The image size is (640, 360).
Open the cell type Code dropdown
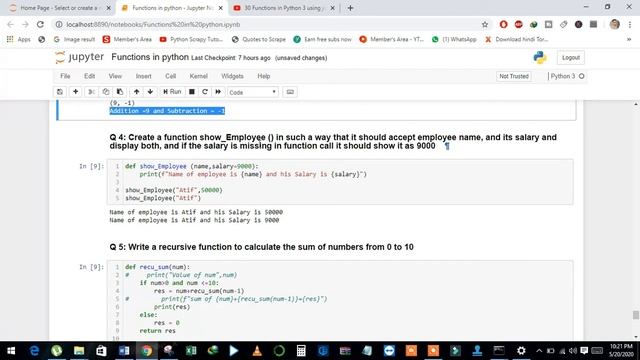(x=253, y=92)
